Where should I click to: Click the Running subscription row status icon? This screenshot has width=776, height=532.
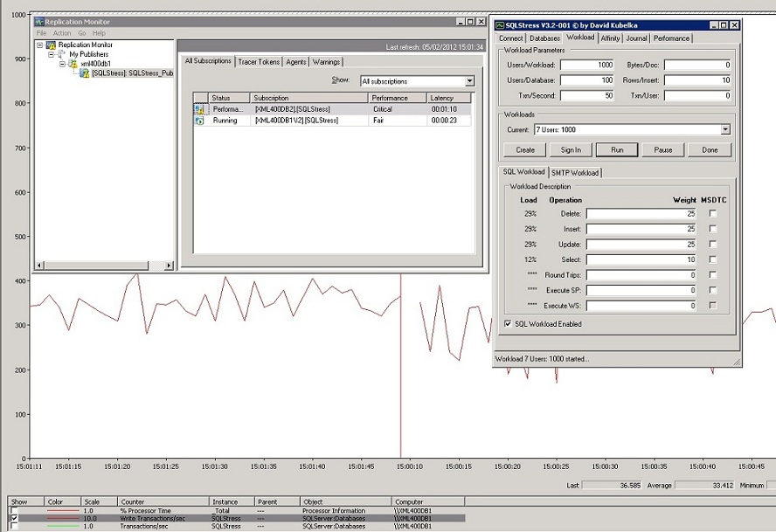[x=199, y=121]
